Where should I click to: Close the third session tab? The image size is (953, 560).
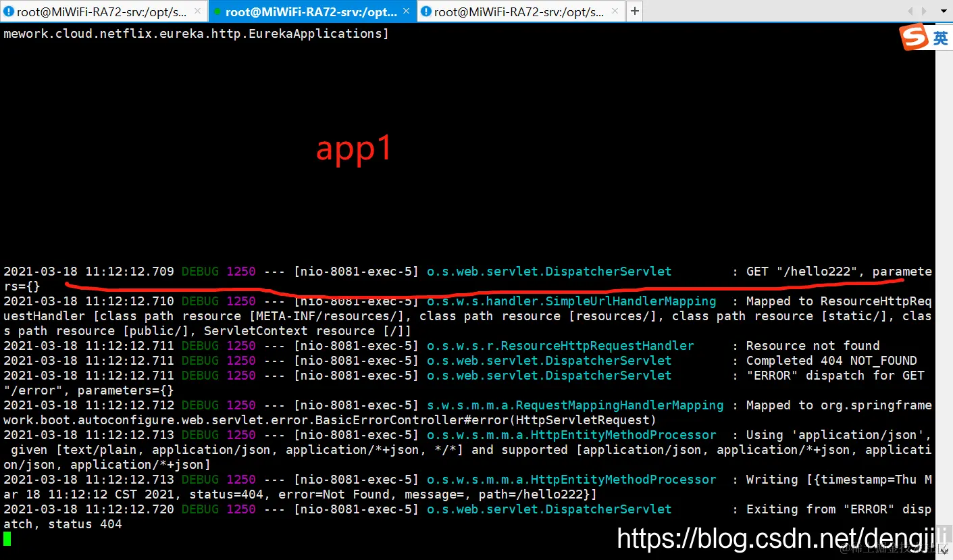coord(615,11)
